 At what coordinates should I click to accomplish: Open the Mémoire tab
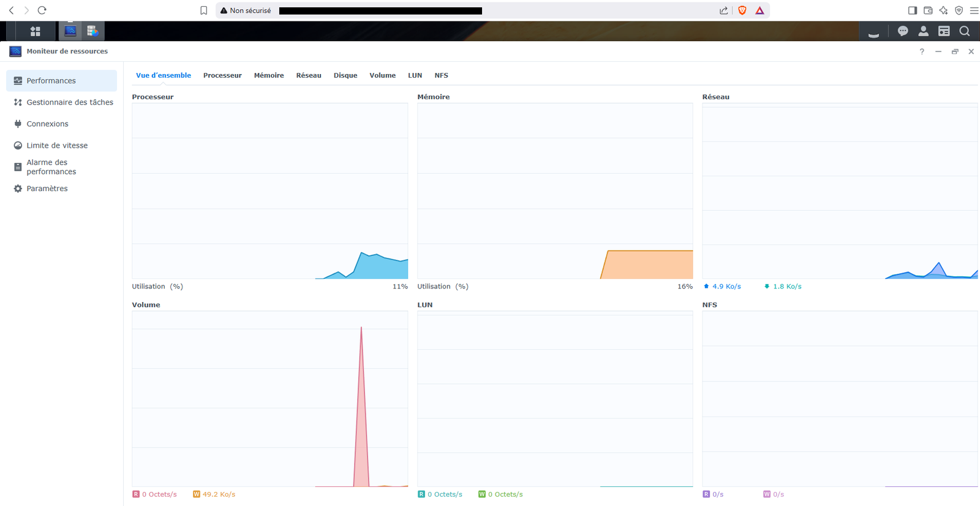tap(269, 75)
